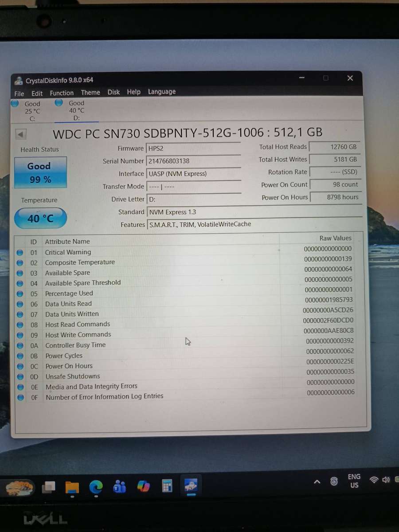Select the Host Read Commands attribute text

point(78,324)
